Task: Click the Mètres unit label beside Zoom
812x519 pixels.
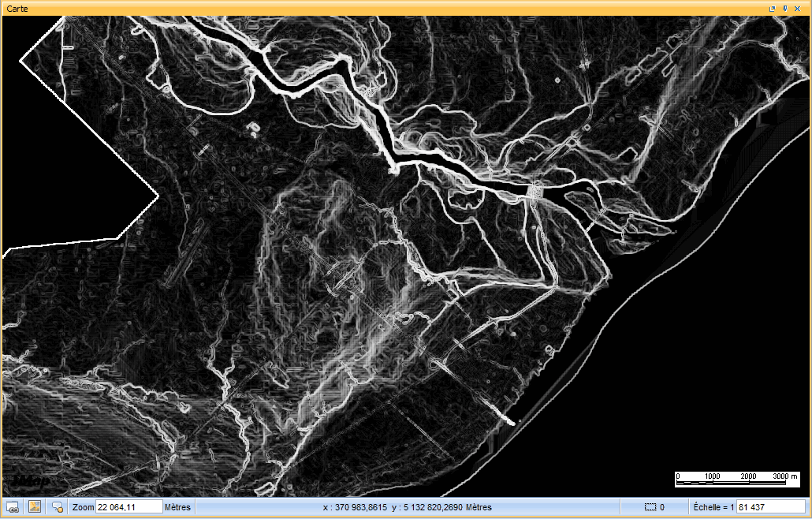Action: click(177, 507)
